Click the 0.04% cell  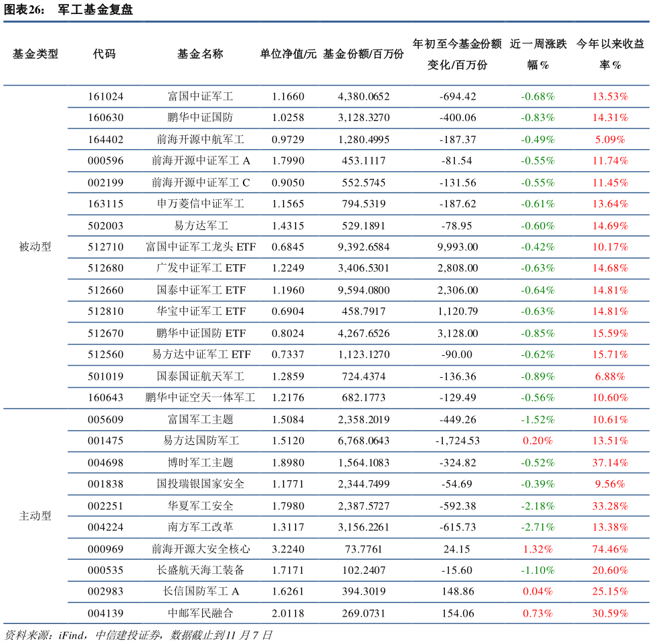pyautogui.click(x=537, y=592)
